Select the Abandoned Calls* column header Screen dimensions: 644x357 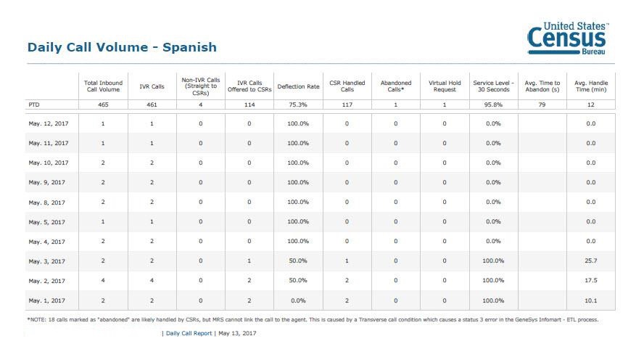[396, 86]
